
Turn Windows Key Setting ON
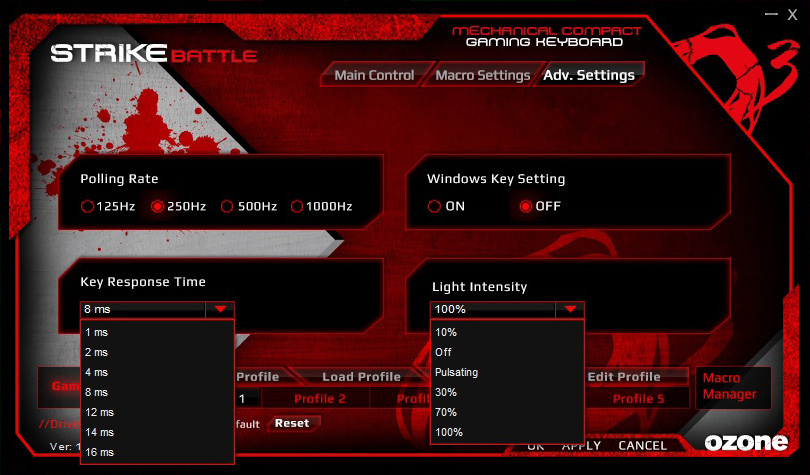click(434, 207)
